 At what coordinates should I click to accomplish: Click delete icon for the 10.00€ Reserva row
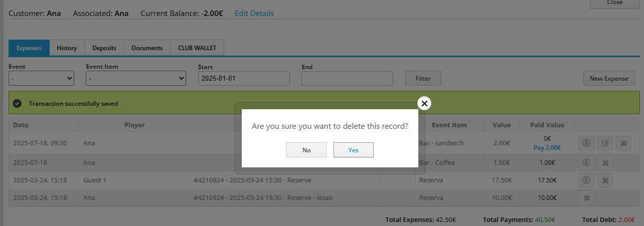coord(586,198)
